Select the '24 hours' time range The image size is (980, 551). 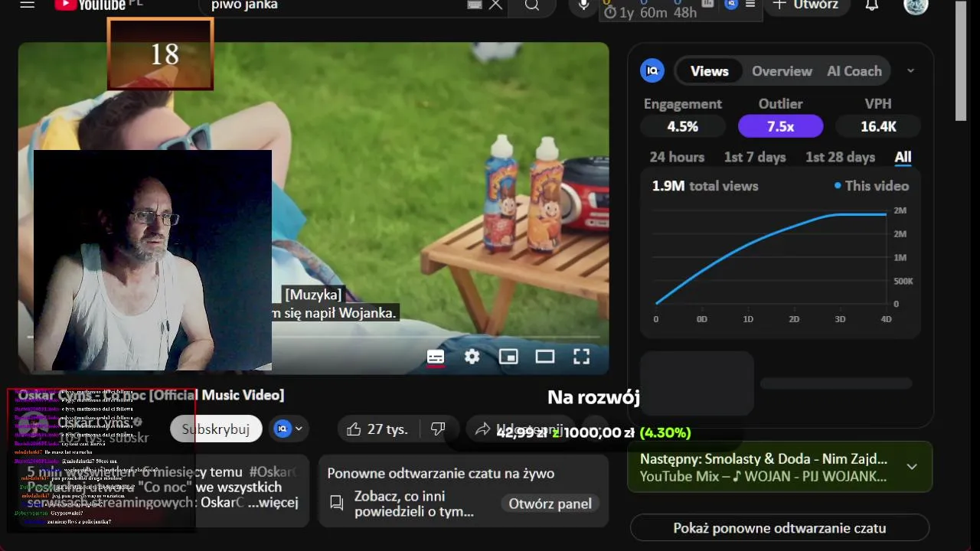point(677,157)
